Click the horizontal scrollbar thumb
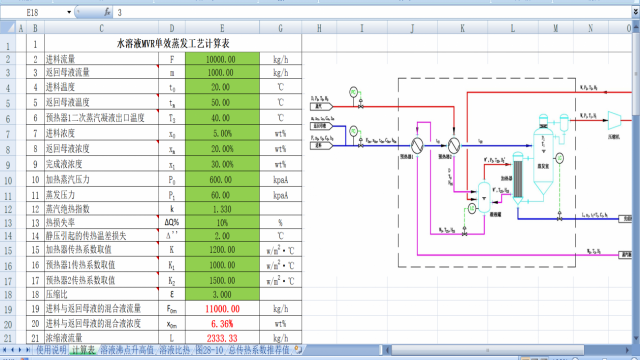 (487, 350)
